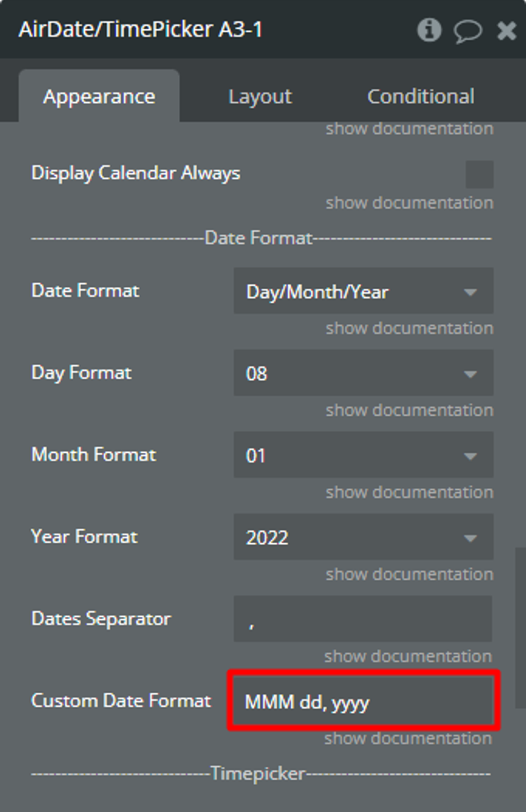This screenshot has height=812, width=526.
Task: Show documentation under Day Format
Action: click(409, 410)
